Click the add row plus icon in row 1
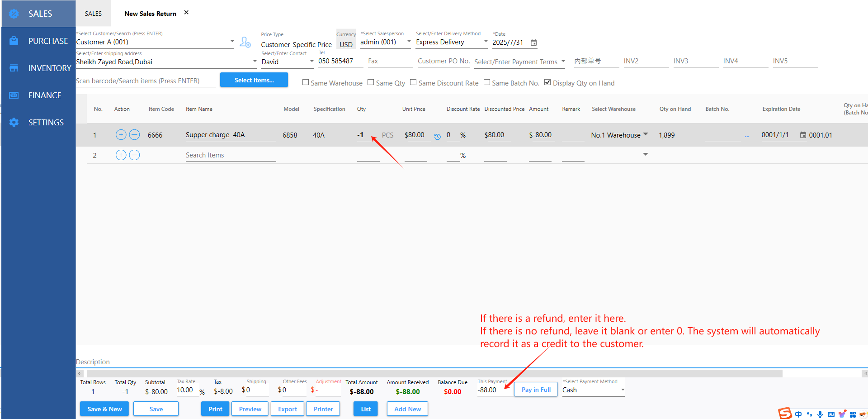868x419 pixels. [x=121, y=135]
